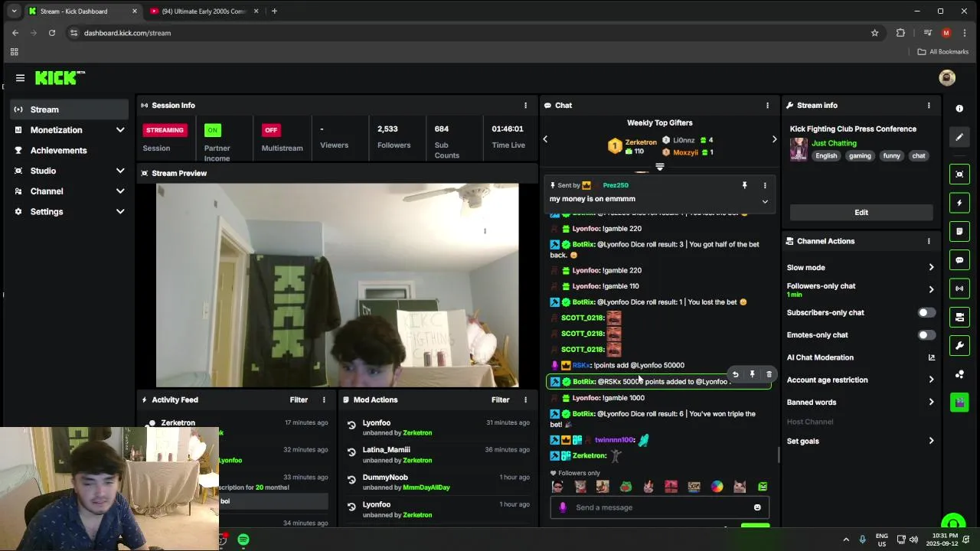Pin the highlighted BotRix chat message
This screenshot has height=551, width=980.
(x=752, y=374)
